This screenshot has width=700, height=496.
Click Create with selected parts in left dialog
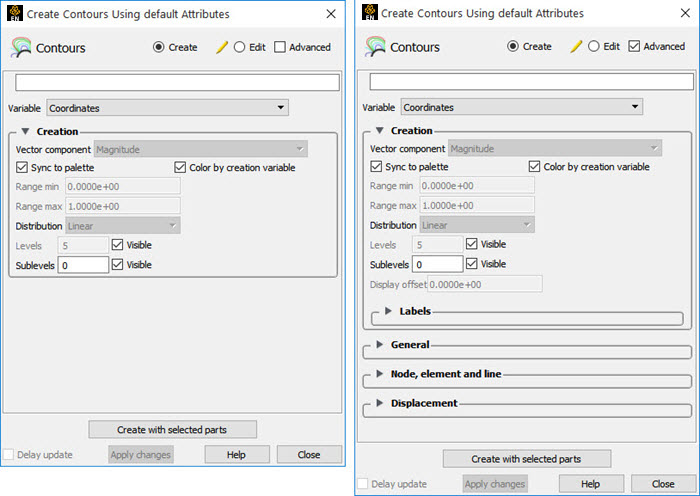pos(172,429)
